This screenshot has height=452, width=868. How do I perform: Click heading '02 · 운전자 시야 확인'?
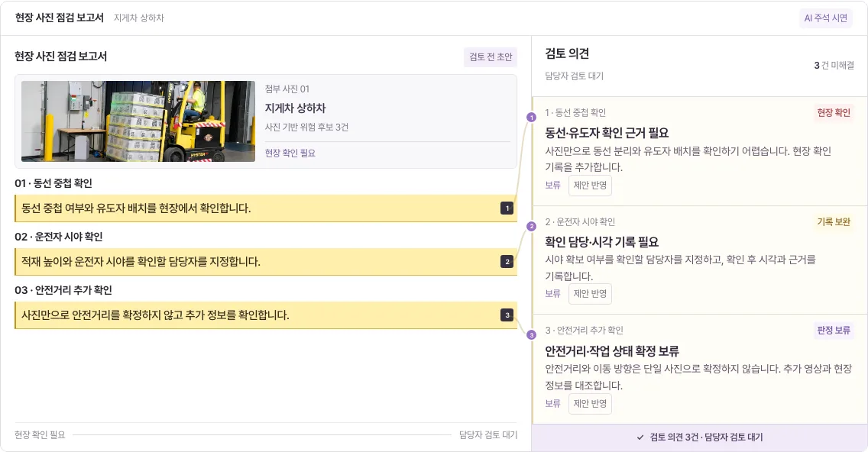pyautogui.click(x=59, y=237)
